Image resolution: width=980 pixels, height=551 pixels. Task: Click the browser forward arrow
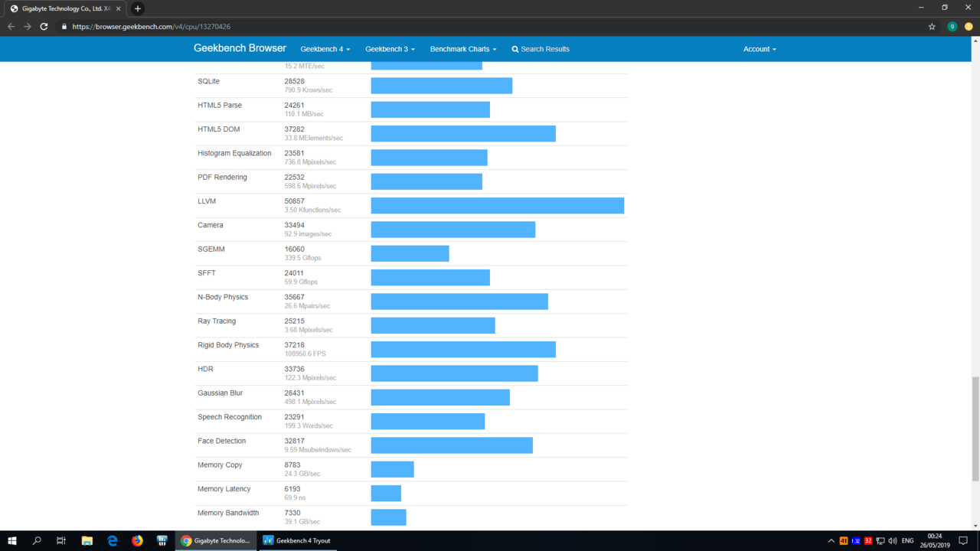tap(28, 26)
